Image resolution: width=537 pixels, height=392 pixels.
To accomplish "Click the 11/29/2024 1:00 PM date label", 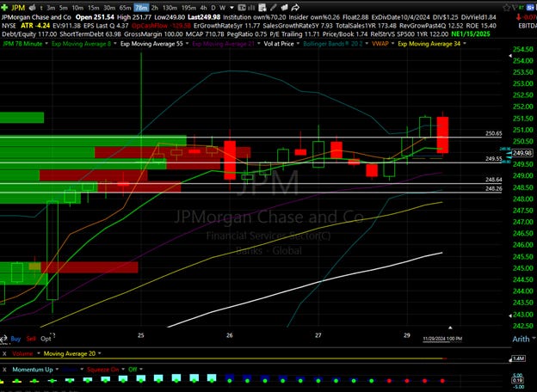I will tap(442, 339).
